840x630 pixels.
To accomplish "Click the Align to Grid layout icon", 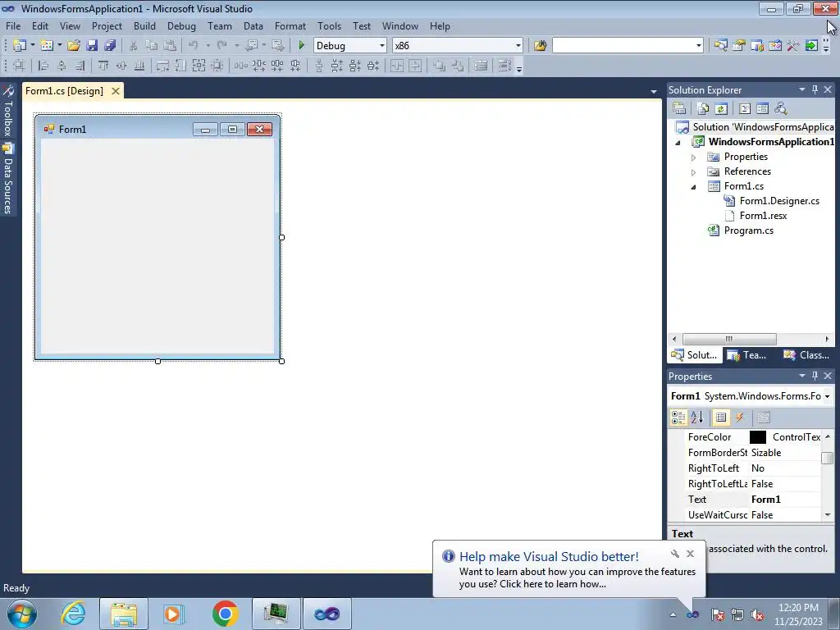I will pyautogui.click(x=20, y=66).
